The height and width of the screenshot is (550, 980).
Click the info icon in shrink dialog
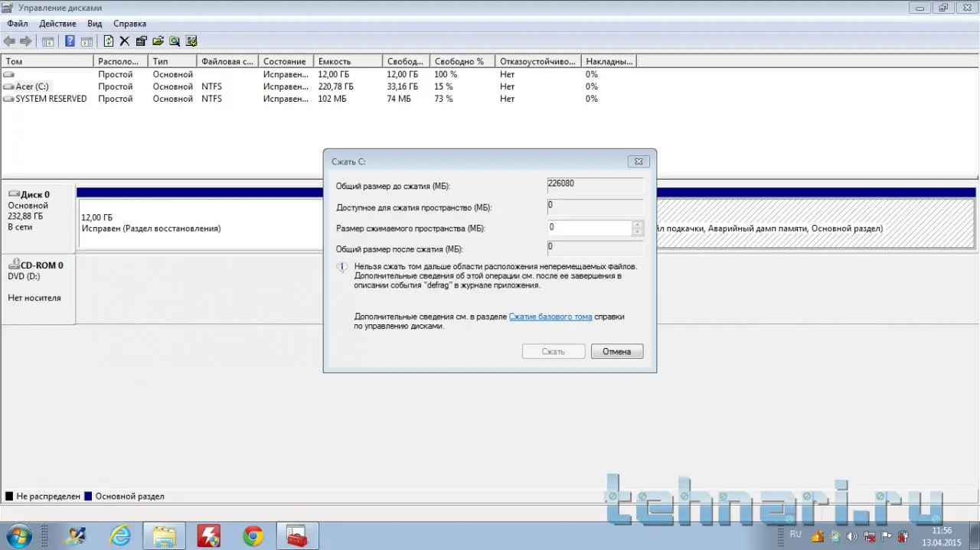pos(342,267)
